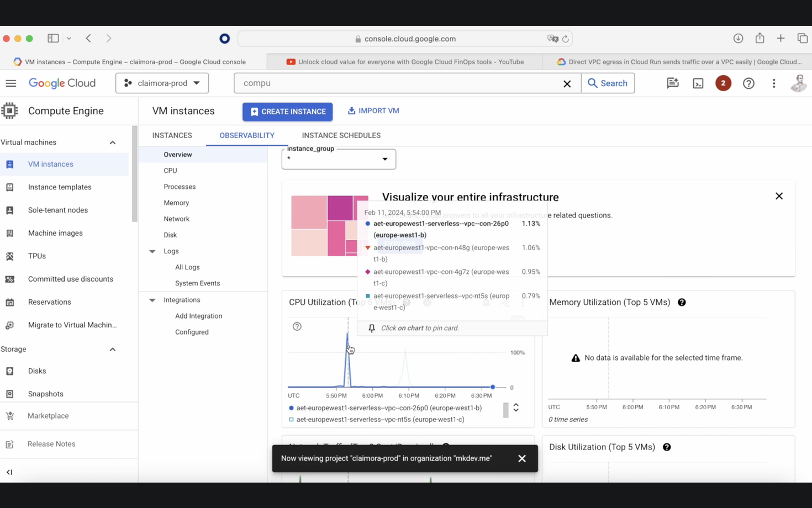
Task: Select VM instances in sidebar
Action: click(64, 164)
